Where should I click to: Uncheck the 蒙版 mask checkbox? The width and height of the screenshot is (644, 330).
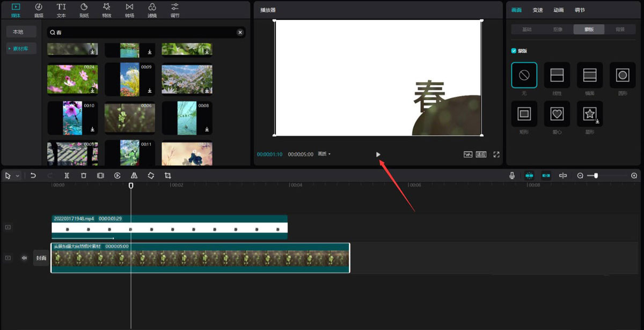click(x=514, y=51)
